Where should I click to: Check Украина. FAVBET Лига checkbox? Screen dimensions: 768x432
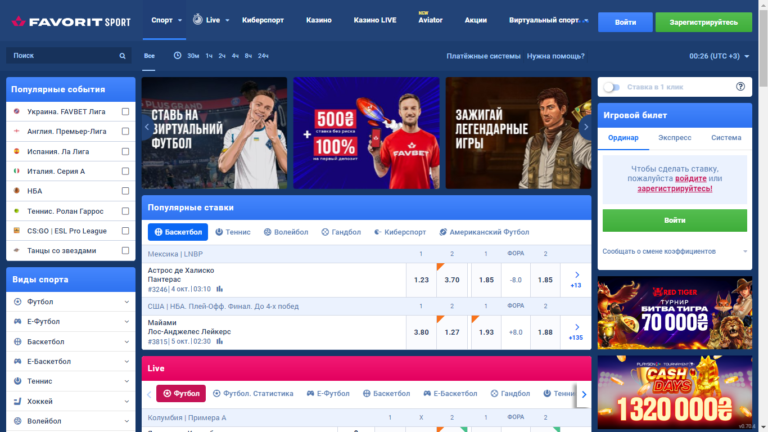[125, 112]
